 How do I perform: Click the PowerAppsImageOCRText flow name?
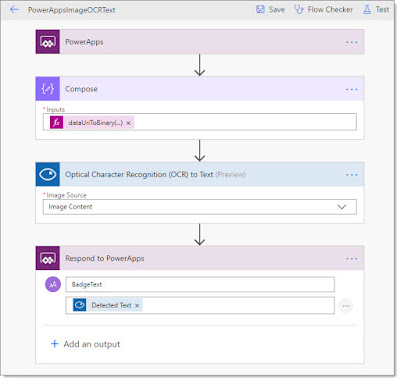coord(72,10)
